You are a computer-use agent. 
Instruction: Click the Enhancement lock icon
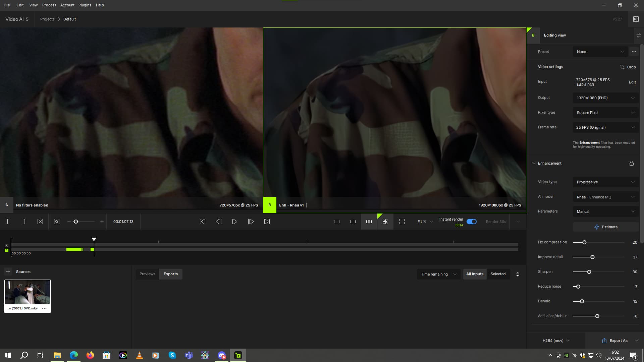point(632,163)
